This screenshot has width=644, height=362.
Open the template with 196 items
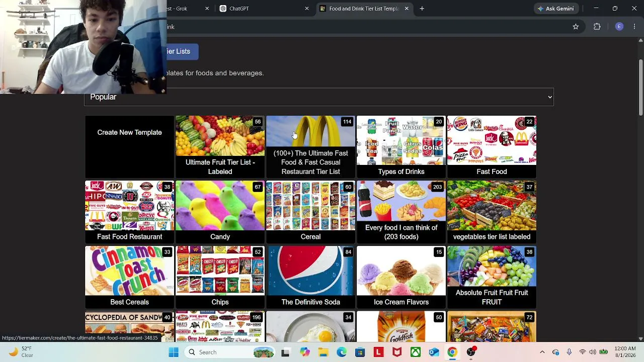click(220, 326)
